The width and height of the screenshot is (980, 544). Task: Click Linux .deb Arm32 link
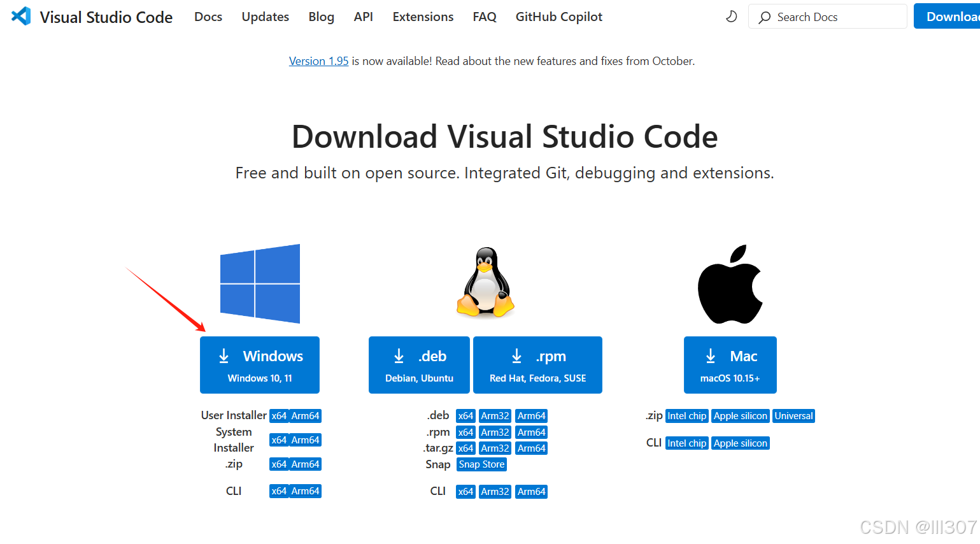(495, 416)
